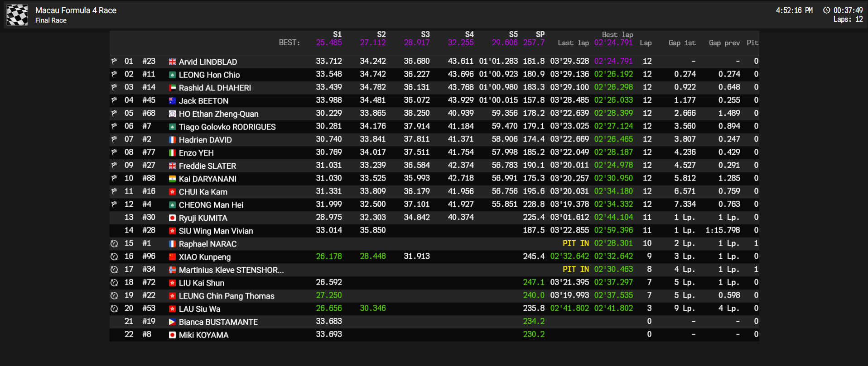The height and width of the screenshot is (366, 868).
Task: Click finish flag icon for HO Ethan Zheng-Quan
Action: pyautogui.click(x=114, y=114)
